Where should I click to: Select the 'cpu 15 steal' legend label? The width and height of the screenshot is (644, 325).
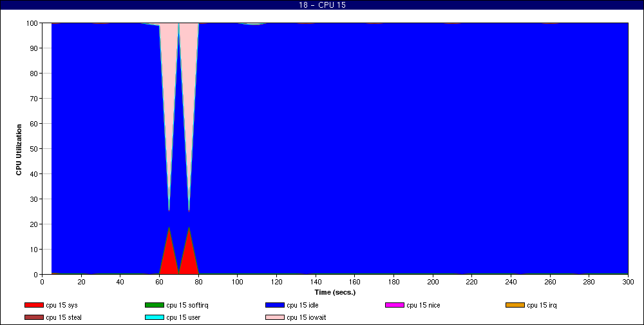pos(64,318)
